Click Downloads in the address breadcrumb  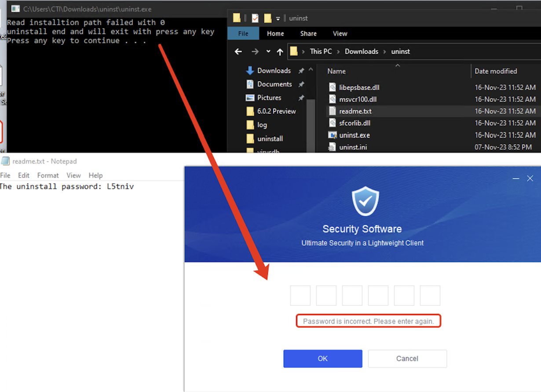click(x=362, y=51)
